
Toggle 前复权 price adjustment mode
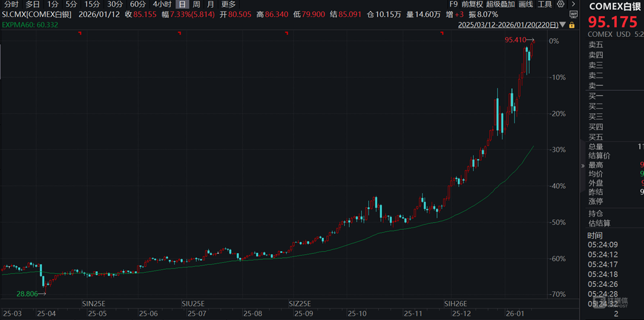[x=472, y=4]
